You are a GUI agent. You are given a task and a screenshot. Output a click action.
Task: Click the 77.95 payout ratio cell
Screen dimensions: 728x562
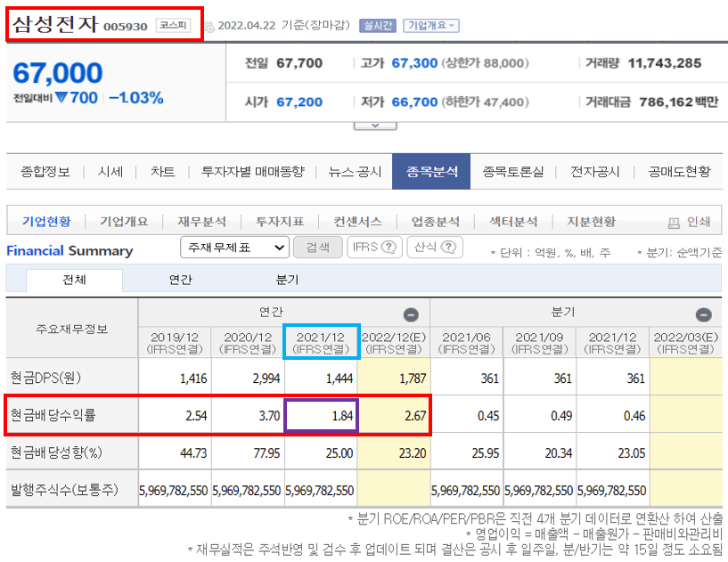(248, 452)
